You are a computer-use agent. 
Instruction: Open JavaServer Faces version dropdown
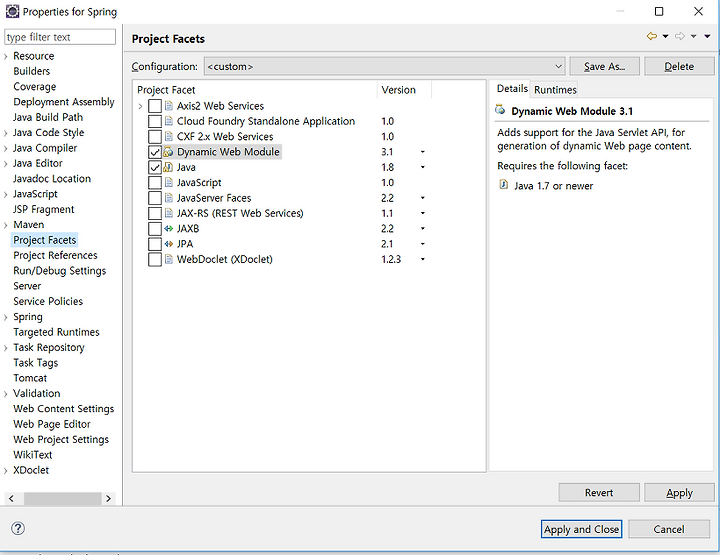[422, 198]
